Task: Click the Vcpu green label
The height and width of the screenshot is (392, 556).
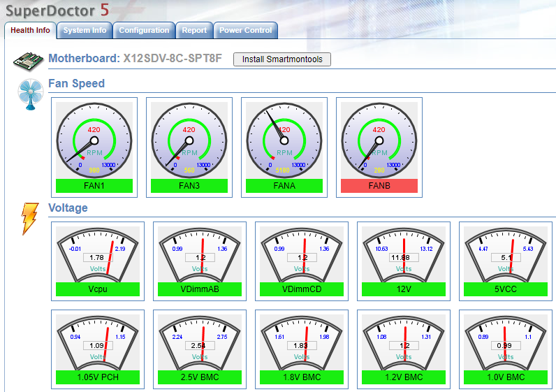Action: [98, 289]
